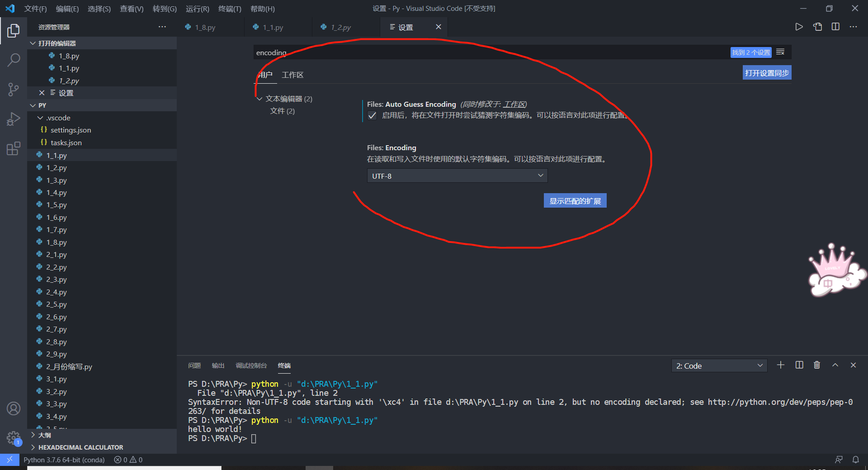The height and width of the screenshot is (470, 868).
Task: Create a new terminal with plus icon
Action: click(781, 365)
